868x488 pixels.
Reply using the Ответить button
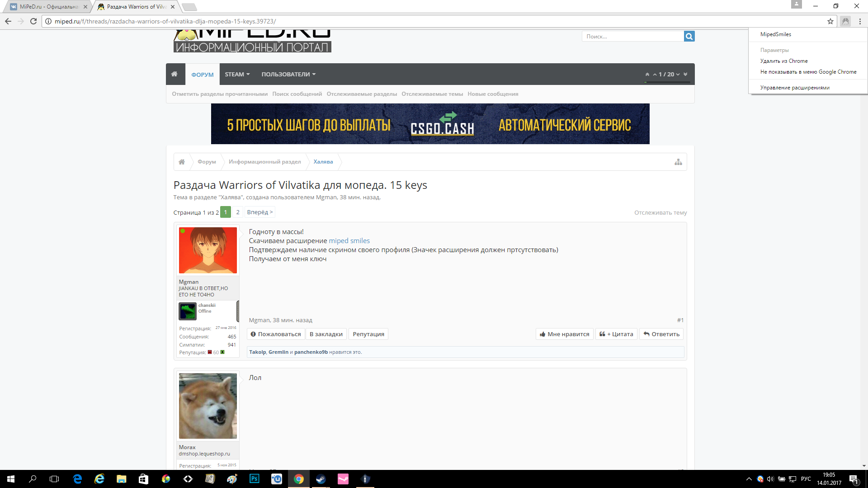coord(661,334)
